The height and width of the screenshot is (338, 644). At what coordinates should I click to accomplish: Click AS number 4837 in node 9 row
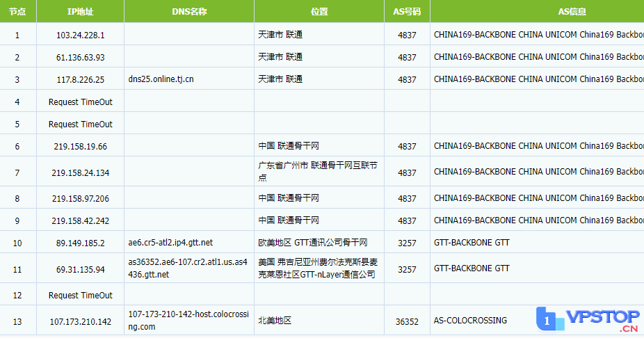coord(407,221)
